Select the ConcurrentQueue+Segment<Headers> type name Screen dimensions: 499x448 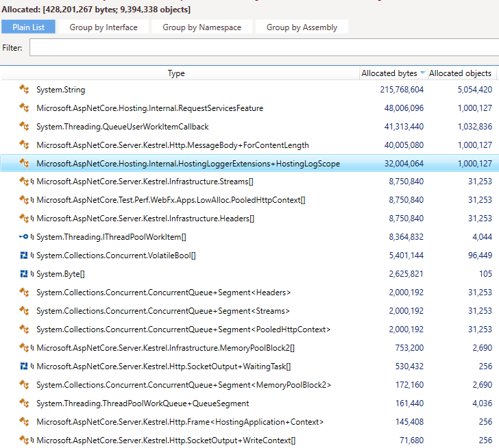point(164,293)
